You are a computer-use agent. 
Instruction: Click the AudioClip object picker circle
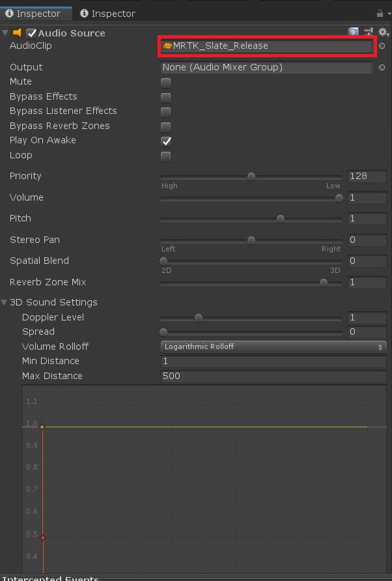(x=382, y=46)
